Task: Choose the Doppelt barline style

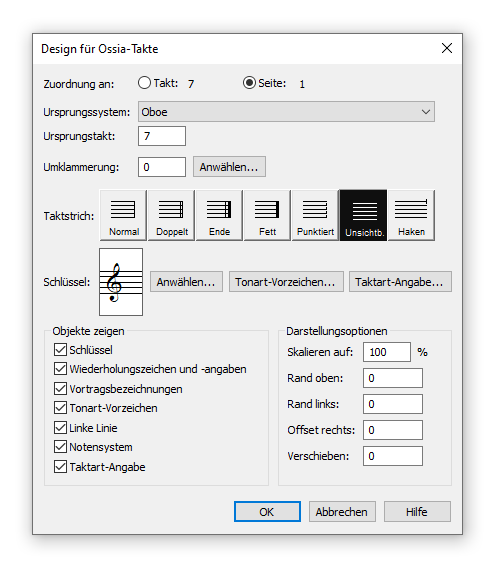Action: pos(171,215)
